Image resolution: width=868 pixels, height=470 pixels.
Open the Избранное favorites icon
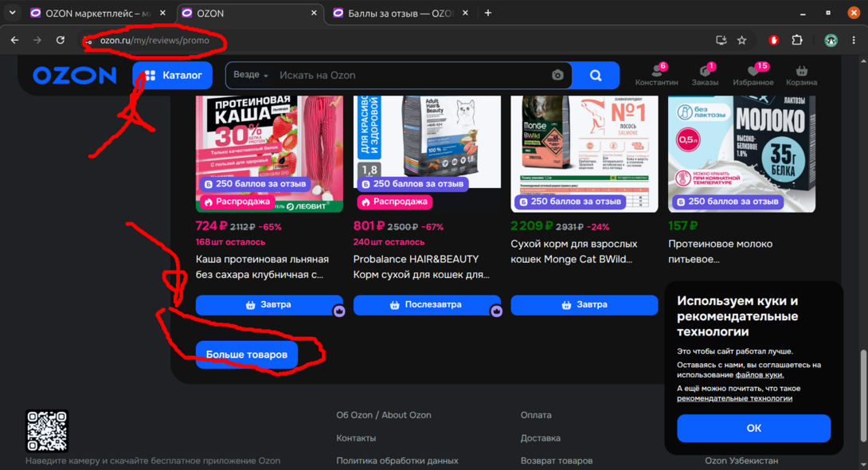point(753,76)
